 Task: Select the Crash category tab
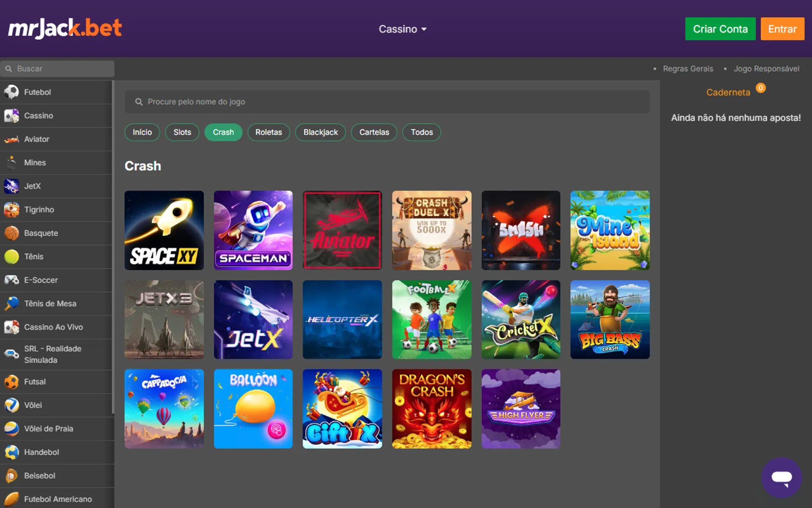click(x=223, y=132)
